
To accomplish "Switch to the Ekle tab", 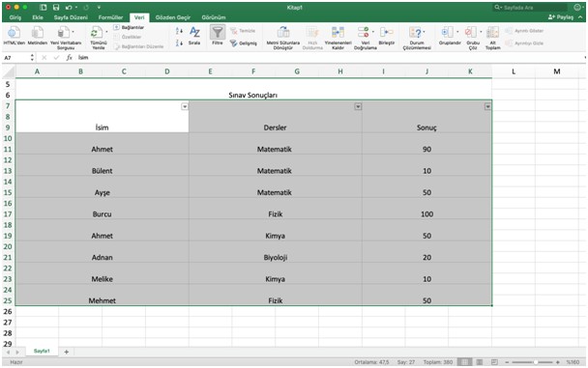I will 38,17.
